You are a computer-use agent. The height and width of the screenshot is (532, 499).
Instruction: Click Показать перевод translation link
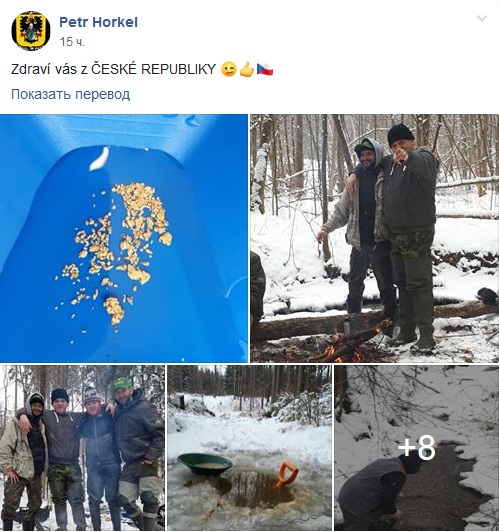[71, 94]
